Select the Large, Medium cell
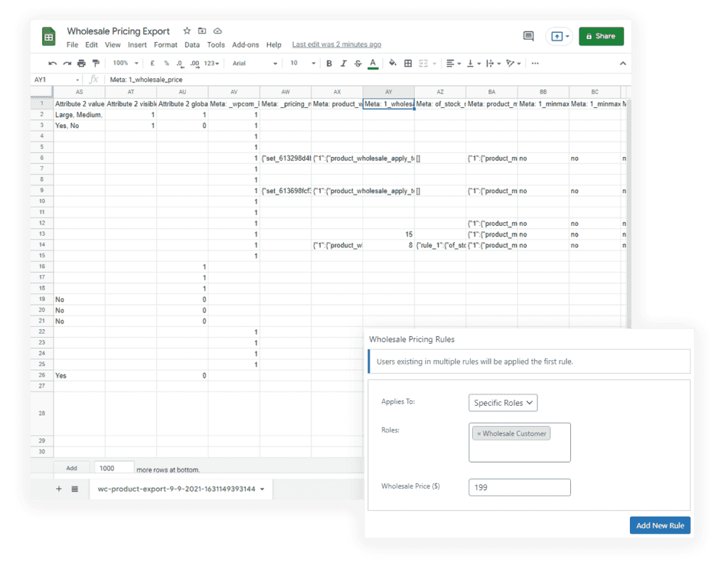 [x=80, y=115]
